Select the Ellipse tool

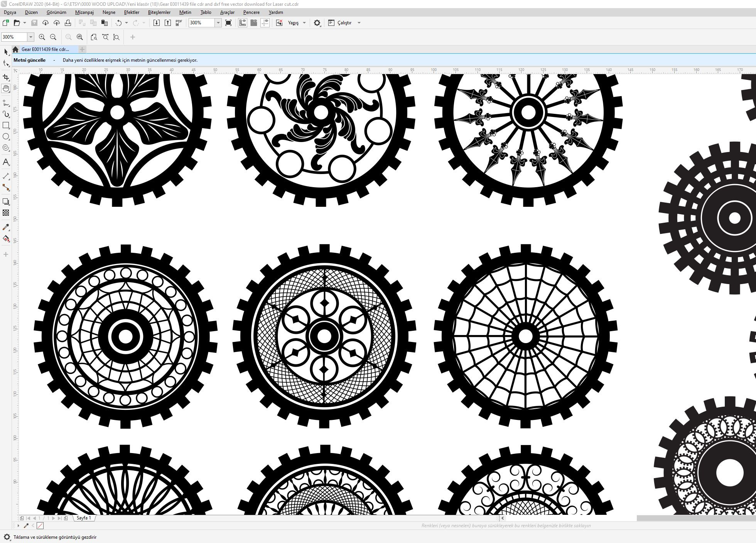[x=6, y=136]
